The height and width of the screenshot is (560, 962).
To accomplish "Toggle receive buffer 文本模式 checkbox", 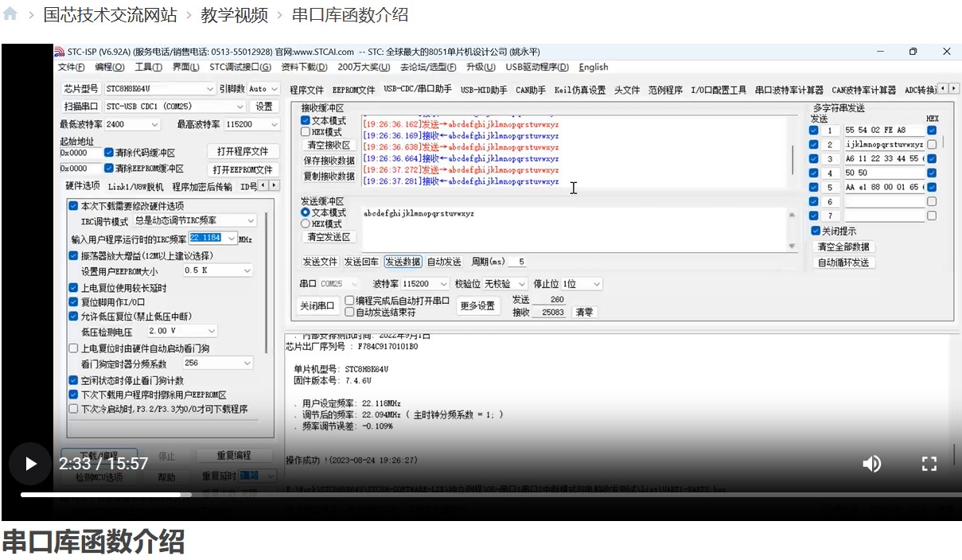I will (x=306, y=120).
